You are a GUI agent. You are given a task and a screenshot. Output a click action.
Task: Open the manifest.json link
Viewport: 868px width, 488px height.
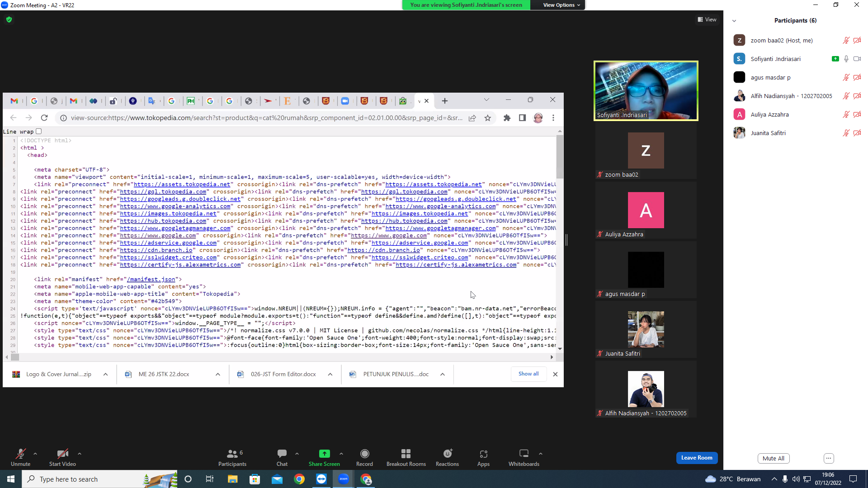(151, 279)
